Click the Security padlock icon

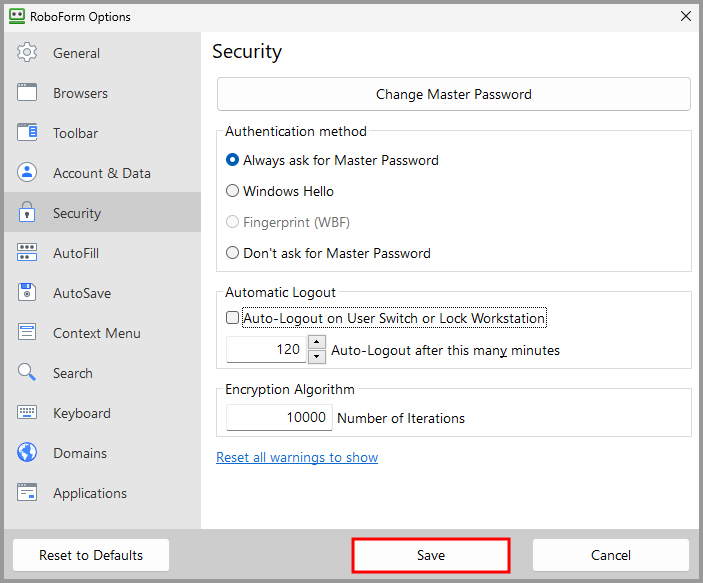27,212
